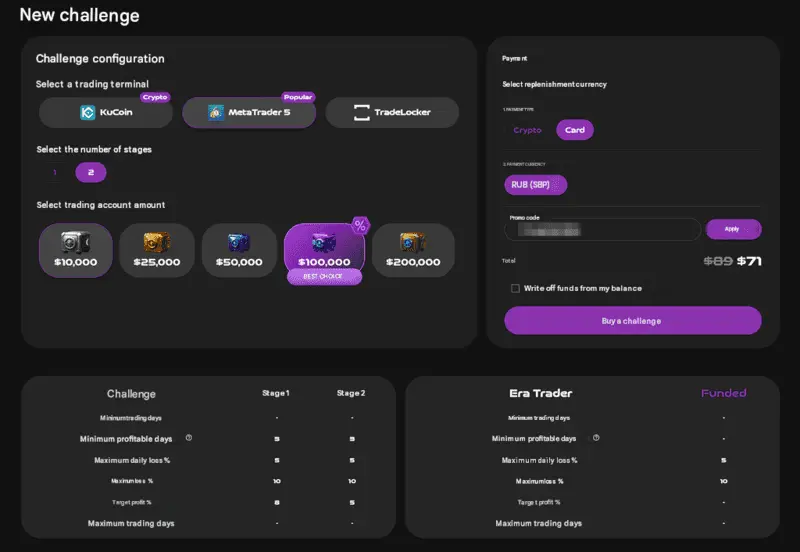Select RUB (SBP) payment currency
800x552 pixels.
536,185
